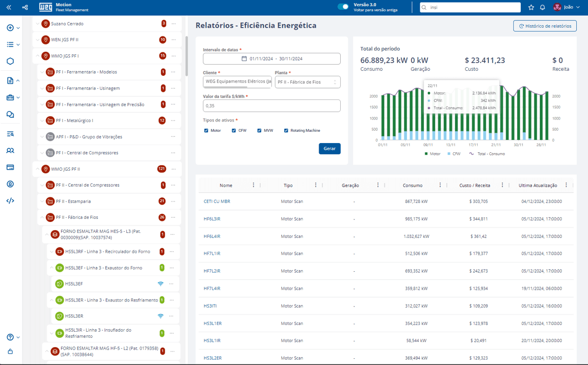Open the HS3L1ER asset link
This screenshot has width=588, height=365.
(x=212, y=323)
